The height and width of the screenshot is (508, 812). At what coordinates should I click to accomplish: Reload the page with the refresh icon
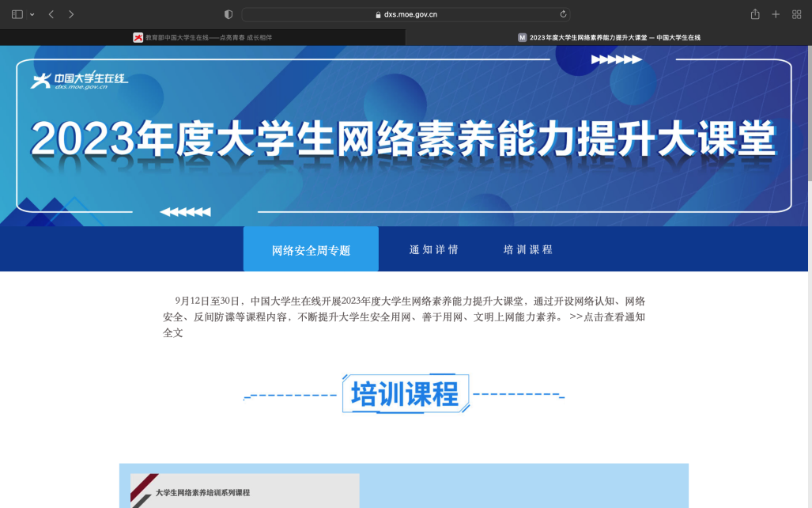pyautogui.click(x=562, y=14)
